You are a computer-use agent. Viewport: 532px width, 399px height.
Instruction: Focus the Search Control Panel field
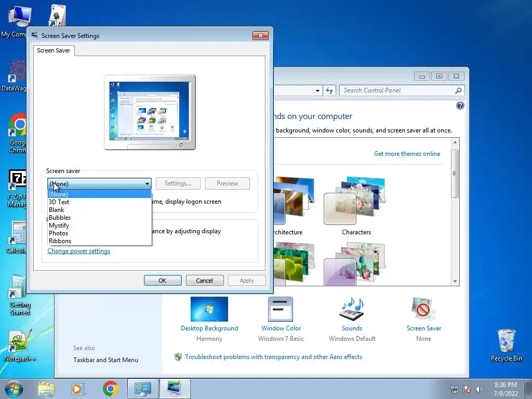pyautogui.click(x=397, y=90)
